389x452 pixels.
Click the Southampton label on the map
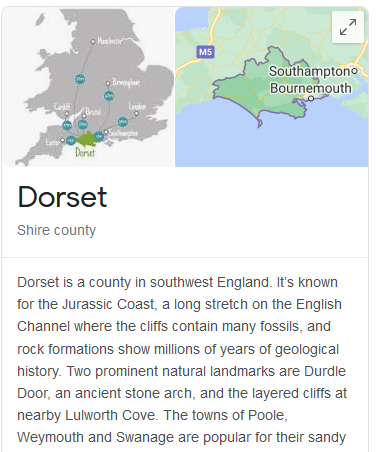(310, 71)
